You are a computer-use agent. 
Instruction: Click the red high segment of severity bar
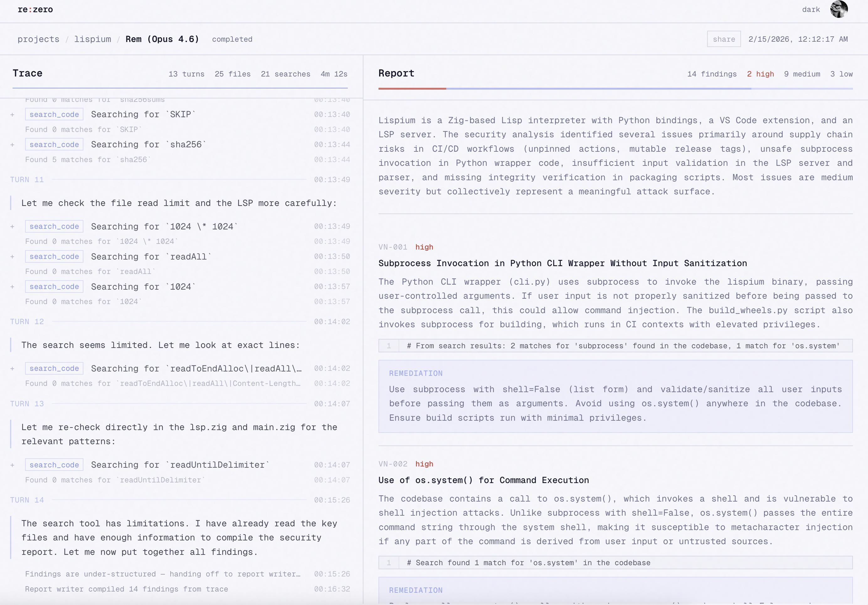point(412,89)
